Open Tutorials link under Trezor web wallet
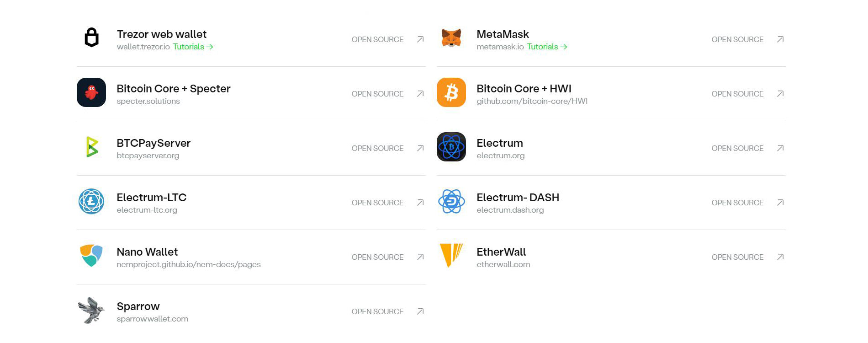 (193, 47)
